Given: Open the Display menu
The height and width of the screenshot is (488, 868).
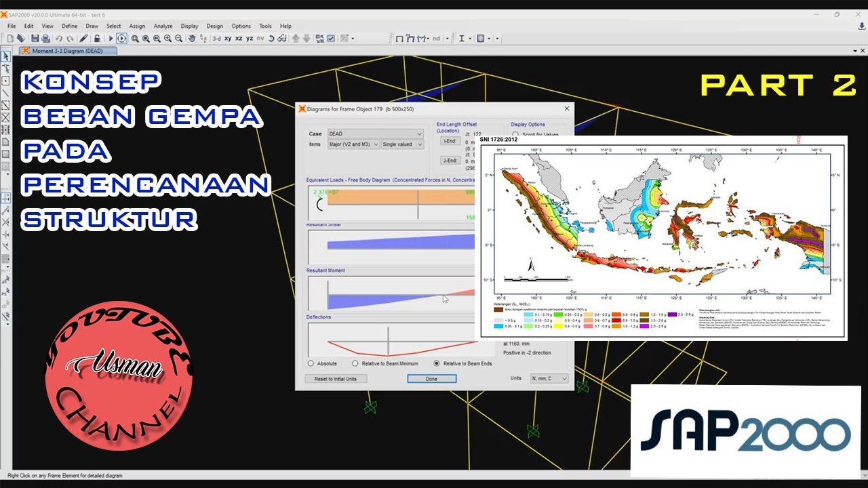Looking at the screenshot, I should point(190,26).
